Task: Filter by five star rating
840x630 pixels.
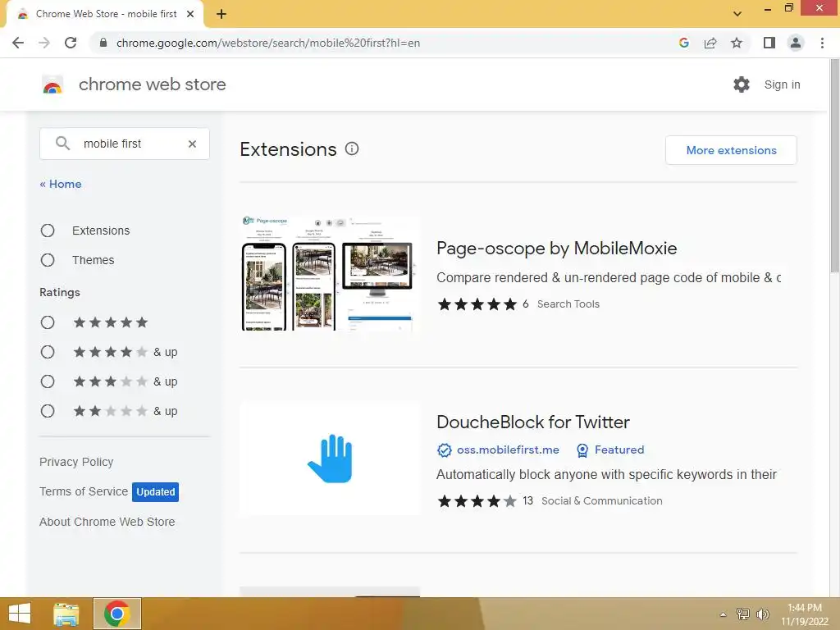Action: pyautogui.click(x=48, y=322)
